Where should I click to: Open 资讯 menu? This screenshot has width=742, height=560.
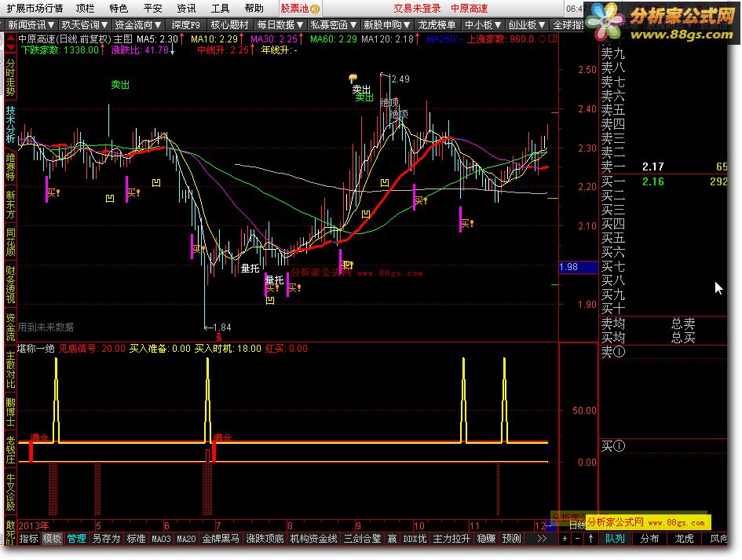186,9
